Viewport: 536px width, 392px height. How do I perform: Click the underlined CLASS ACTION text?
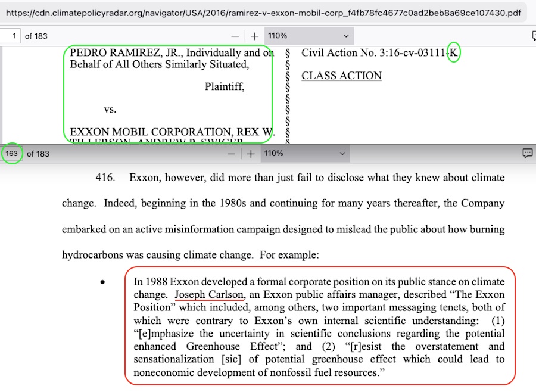341,76
